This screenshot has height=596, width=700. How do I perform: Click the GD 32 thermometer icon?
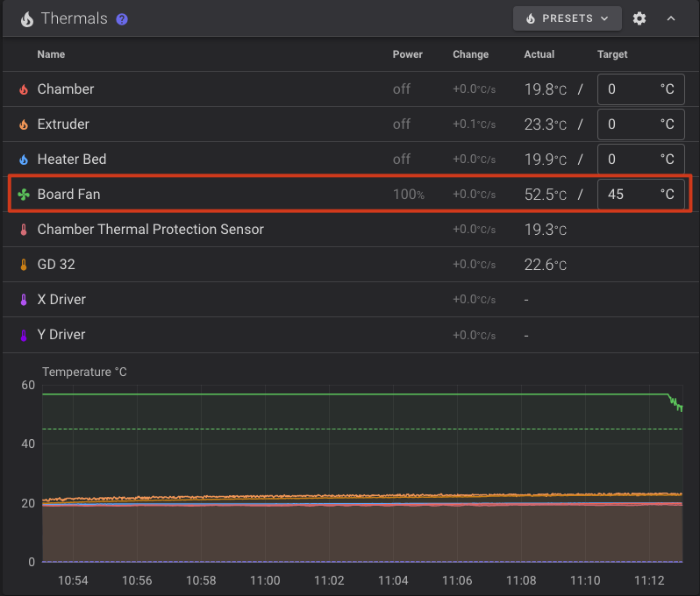[24, 265]
